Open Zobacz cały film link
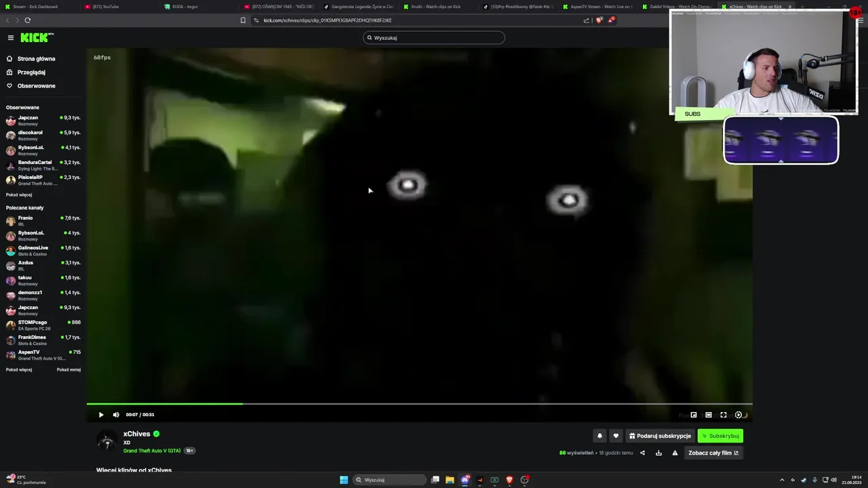The image size is (868, 488). pyautogui.click(x=713, y=453)
